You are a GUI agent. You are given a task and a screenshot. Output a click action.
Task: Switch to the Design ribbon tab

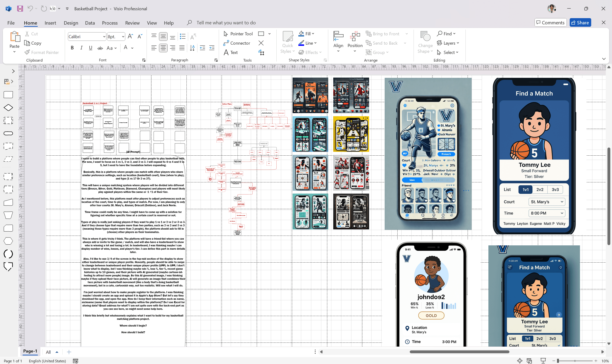[x=71, y=23]
